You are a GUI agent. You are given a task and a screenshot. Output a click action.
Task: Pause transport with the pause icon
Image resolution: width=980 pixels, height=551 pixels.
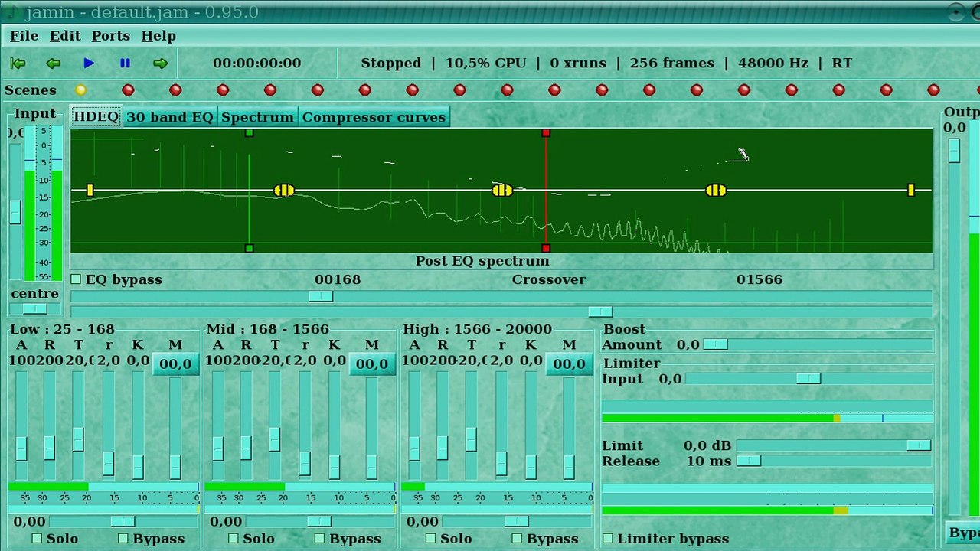[125, 64]
